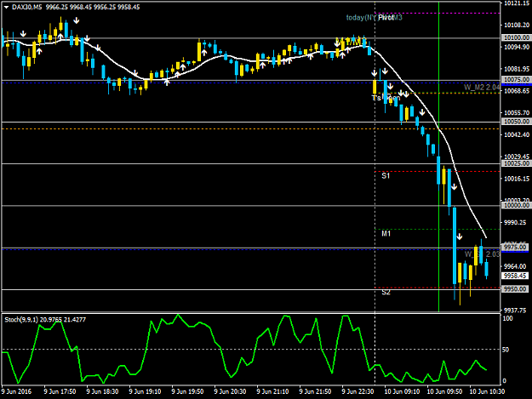
Task: Click the 10042.40 price scale value
Action: click(x=517, y=134)
